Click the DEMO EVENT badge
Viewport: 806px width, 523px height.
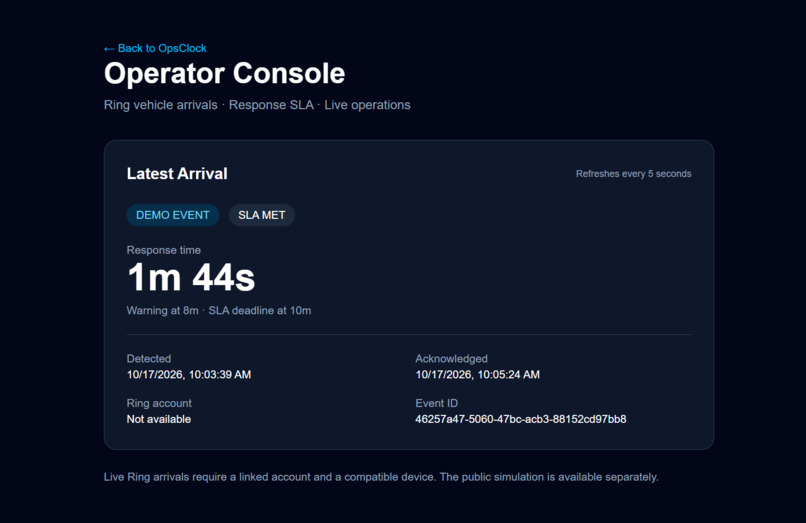[x=173, y=215]
